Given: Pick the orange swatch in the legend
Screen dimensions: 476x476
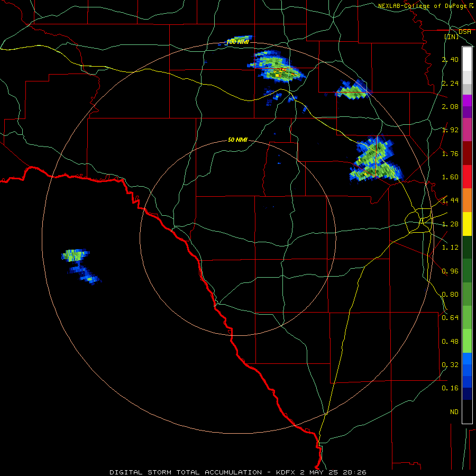Looking at the screenshot, I should point(467,200).
